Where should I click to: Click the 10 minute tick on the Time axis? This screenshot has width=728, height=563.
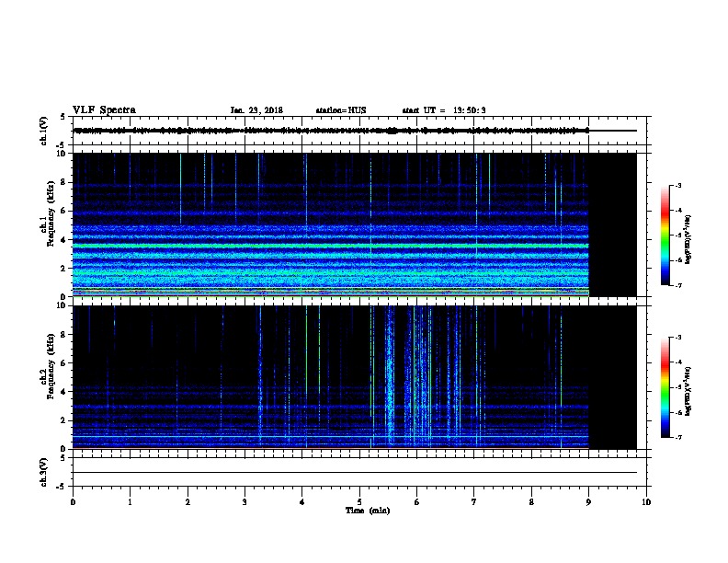[646, 502]
